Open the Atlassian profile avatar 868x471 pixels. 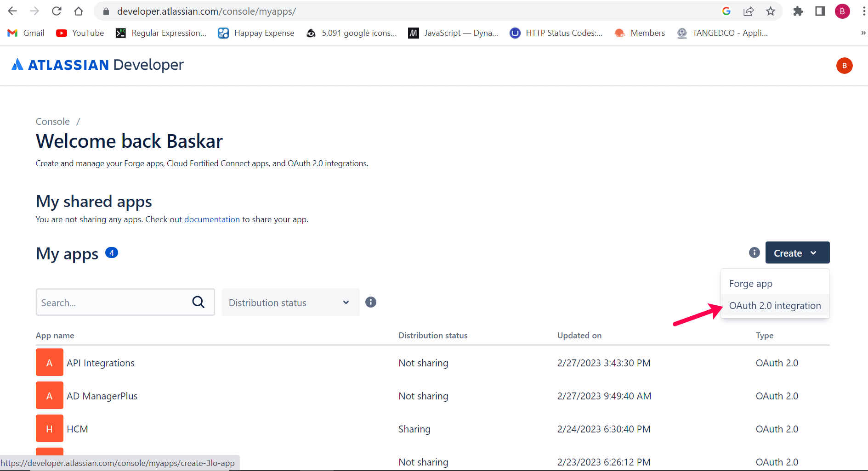pos(844,65)
